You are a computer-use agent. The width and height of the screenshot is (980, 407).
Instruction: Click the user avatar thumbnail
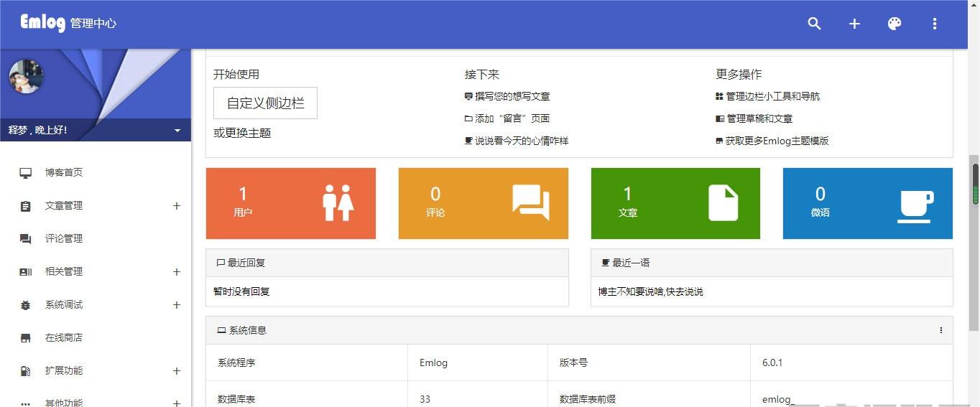point(27,76)
